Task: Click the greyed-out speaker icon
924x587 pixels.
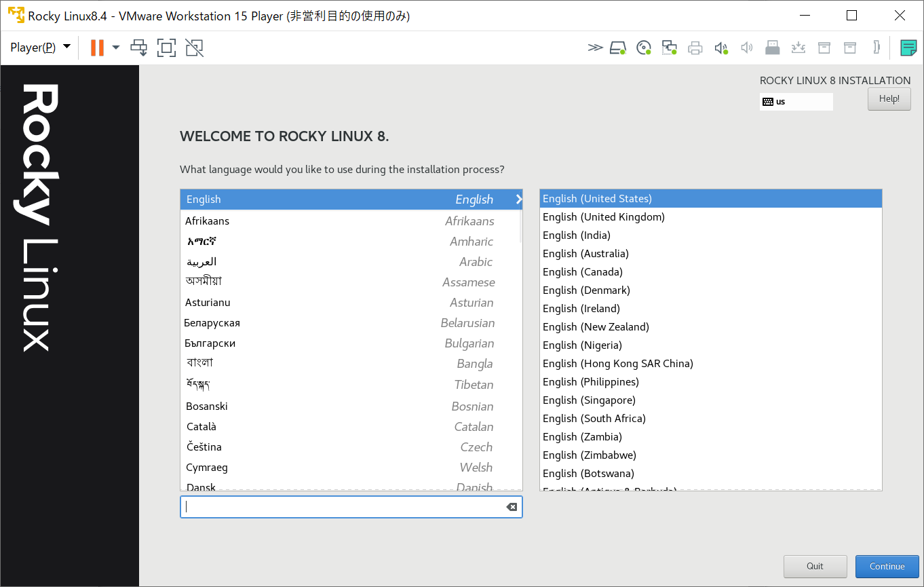Action: pos(747,48)
